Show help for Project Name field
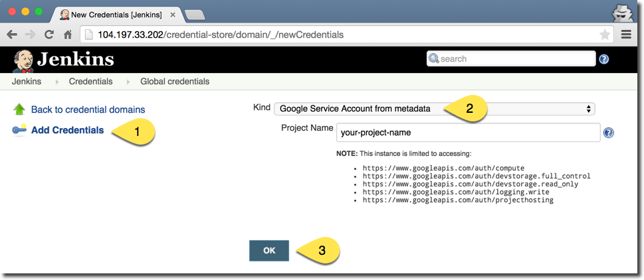The height and width of the screenshot is (280, 644). pos(609,133)
